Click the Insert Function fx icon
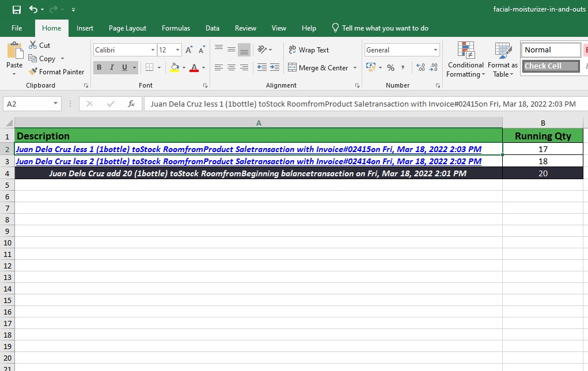The image size is (588, 371). pos(131,104)
